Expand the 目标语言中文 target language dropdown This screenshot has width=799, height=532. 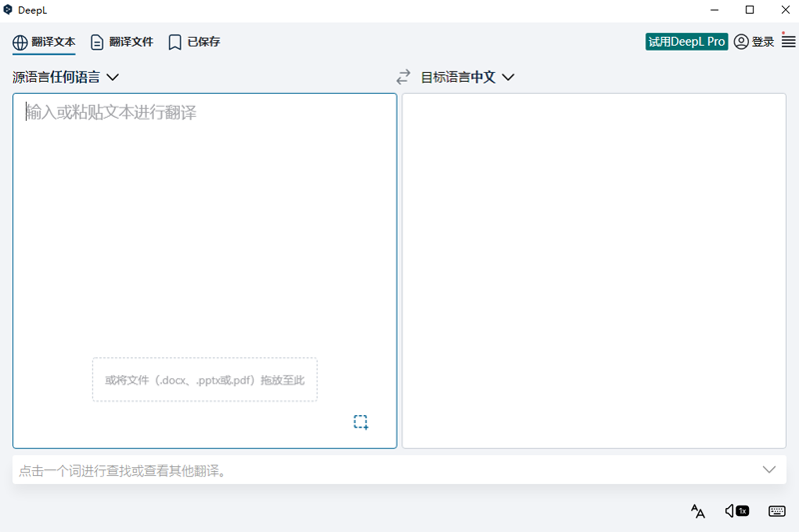[467, 77]
